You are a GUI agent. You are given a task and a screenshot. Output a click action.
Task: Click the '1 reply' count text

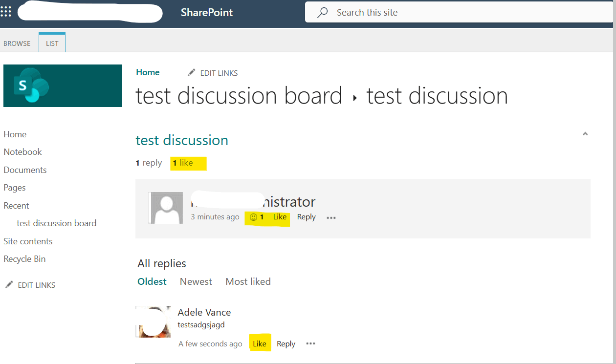coord(149,163)
